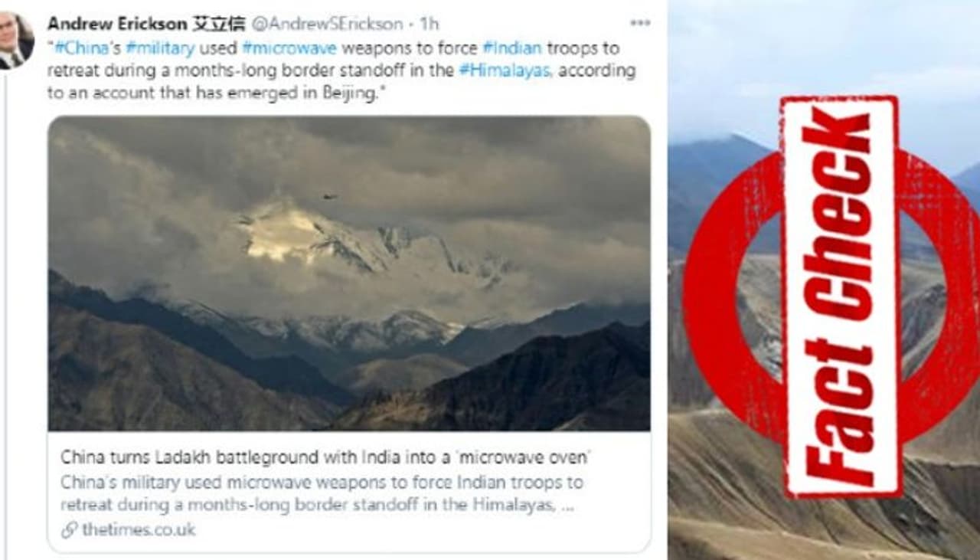
Task: Open the #Himalayas hashtag
Action: (x=505, y=70)
